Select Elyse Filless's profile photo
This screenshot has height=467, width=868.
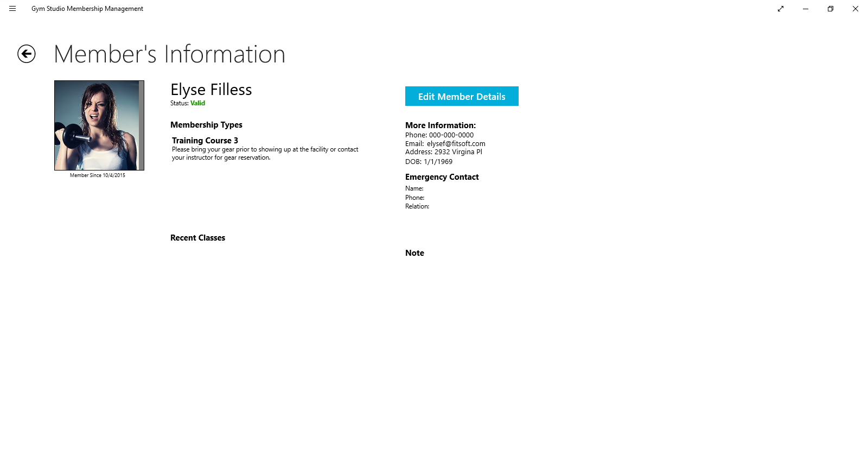[x=99, y=125]
